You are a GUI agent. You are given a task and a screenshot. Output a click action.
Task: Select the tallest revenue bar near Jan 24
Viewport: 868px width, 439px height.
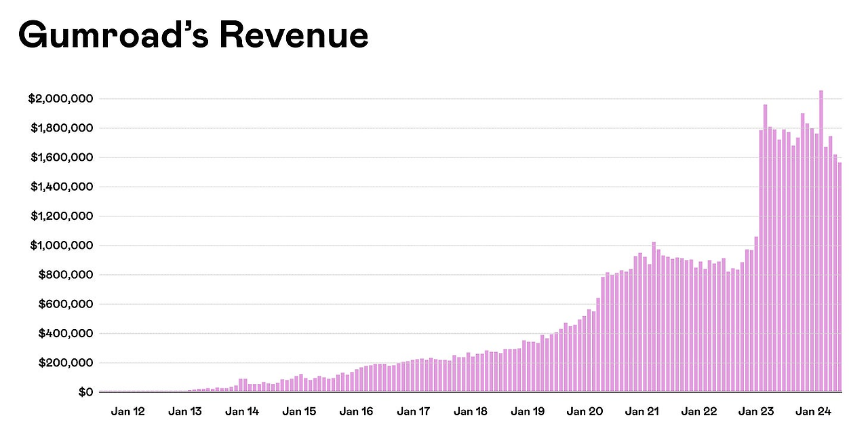point(821,237)
